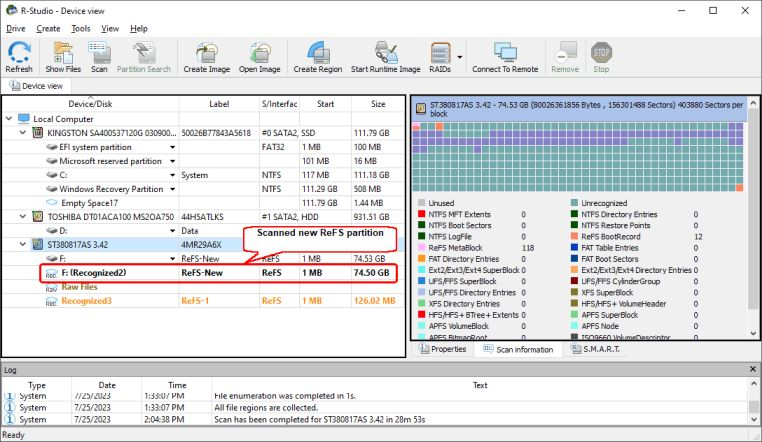Collapse the ST380817AS disk node

tap(22, 244)
